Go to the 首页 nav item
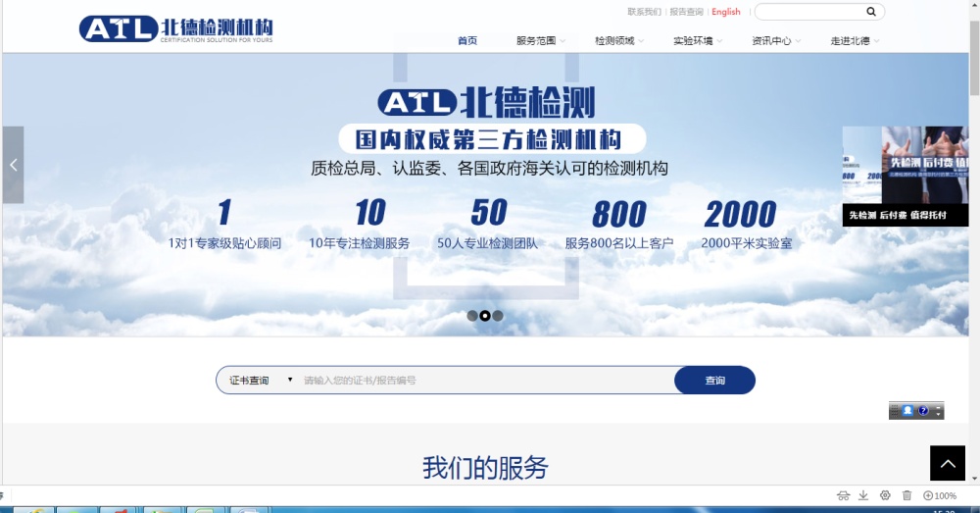980x513 pixels. (467, 40)
